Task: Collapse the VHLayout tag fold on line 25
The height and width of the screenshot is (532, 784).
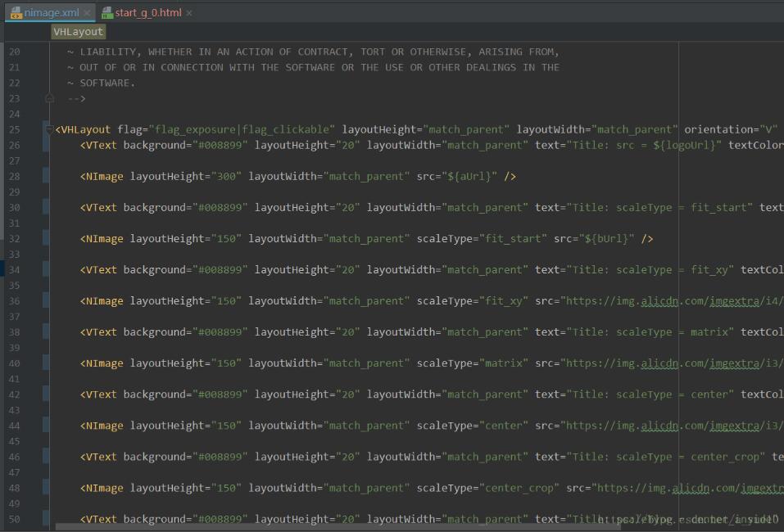Action: point(50,129)
